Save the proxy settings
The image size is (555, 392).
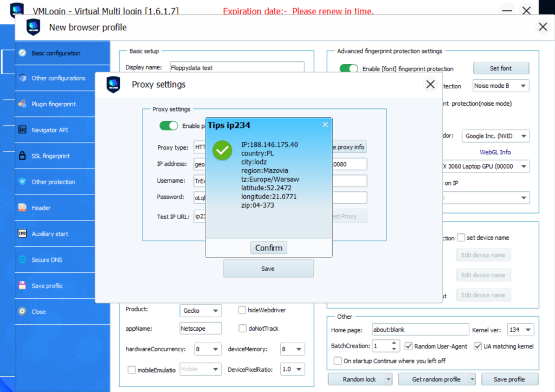268,268
